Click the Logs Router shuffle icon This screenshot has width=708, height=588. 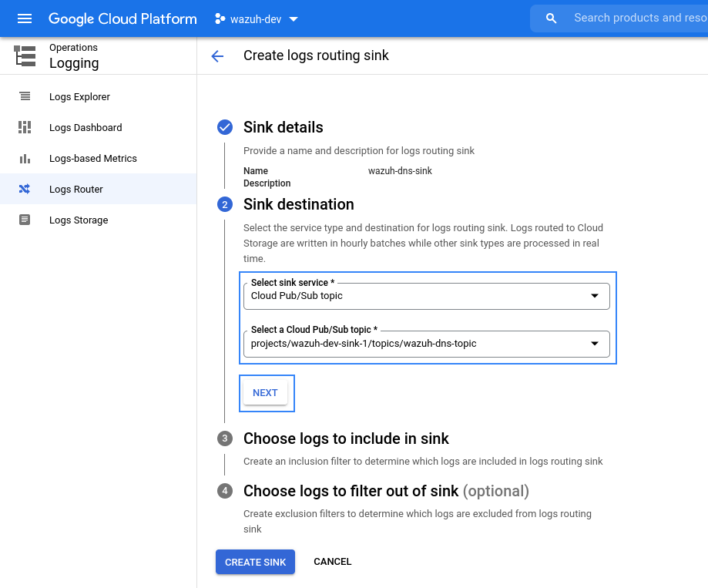25,189
